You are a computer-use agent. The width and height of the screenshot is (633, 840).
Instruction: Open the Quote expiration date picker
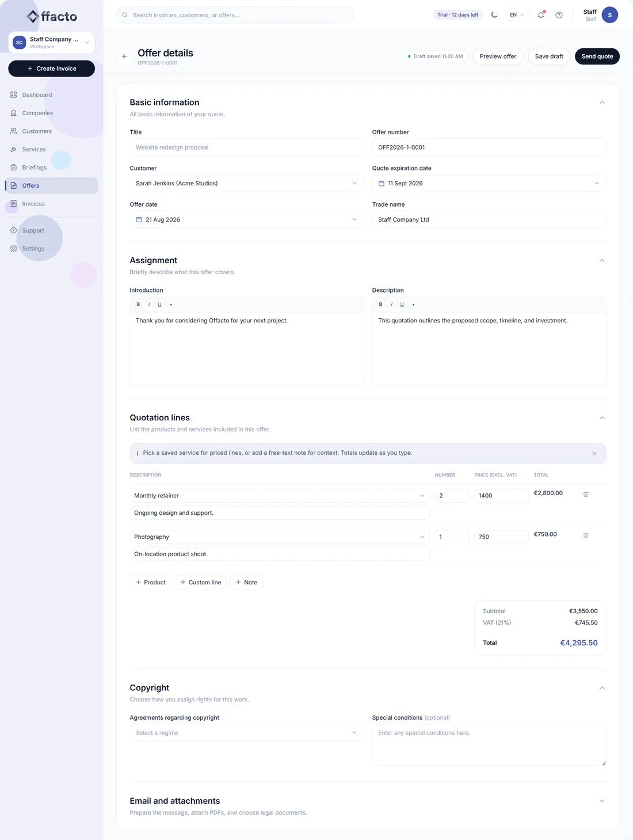489,184
